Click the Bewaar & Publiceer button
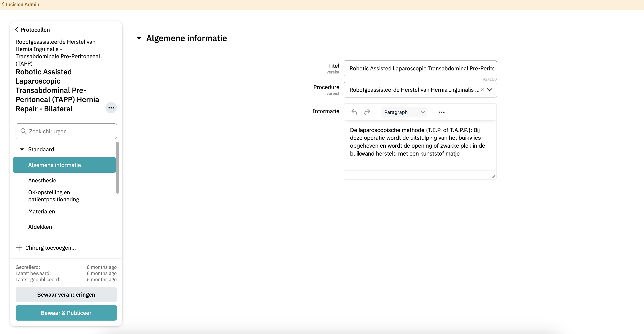This screenshot has height=334, width=644. [x=66, y=313]
